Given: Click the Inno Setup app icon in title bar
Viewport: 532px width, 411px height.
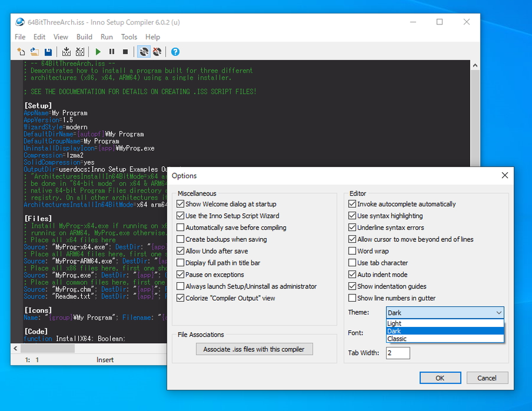Looking at the screenshot, I should pyautogui.click(x=20, y=22).
